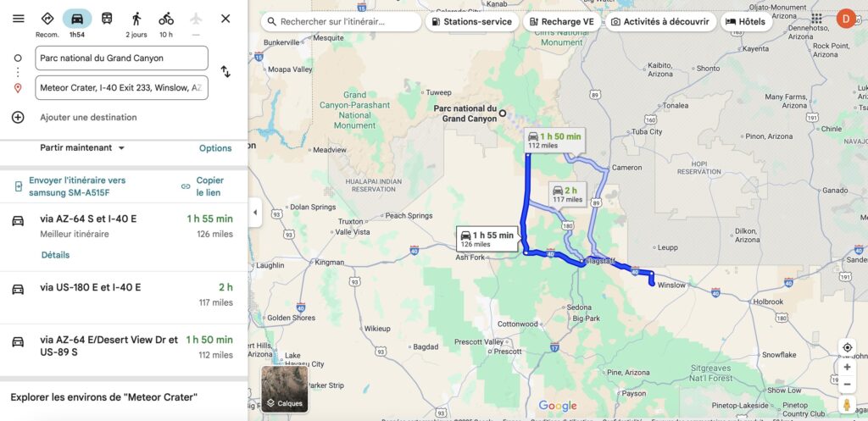The image size is (868, 421).
Task: Click Tuba City on the map
Action: (647, 131)
